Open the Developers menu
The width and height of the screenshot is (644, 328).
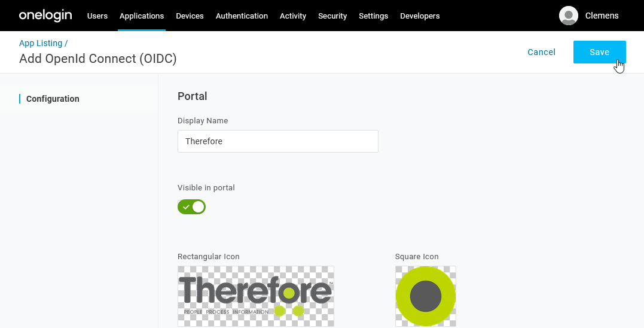(x=420, y=16)
